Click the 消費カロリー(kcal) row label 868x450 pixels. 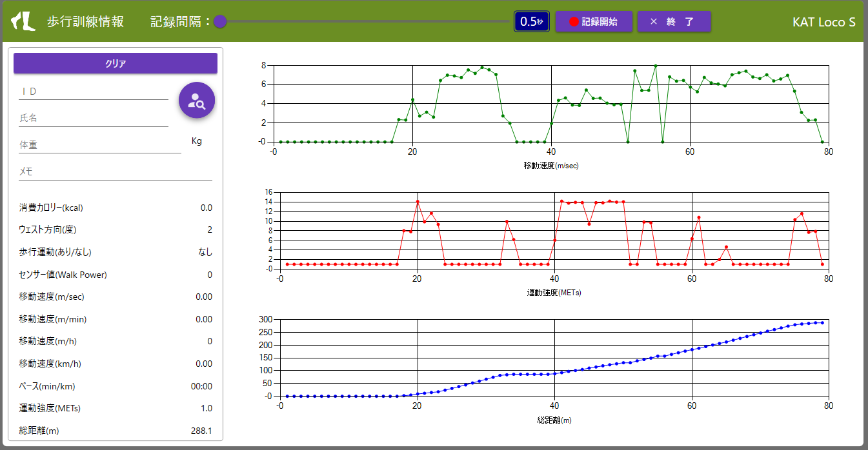(x=51, y=208)
